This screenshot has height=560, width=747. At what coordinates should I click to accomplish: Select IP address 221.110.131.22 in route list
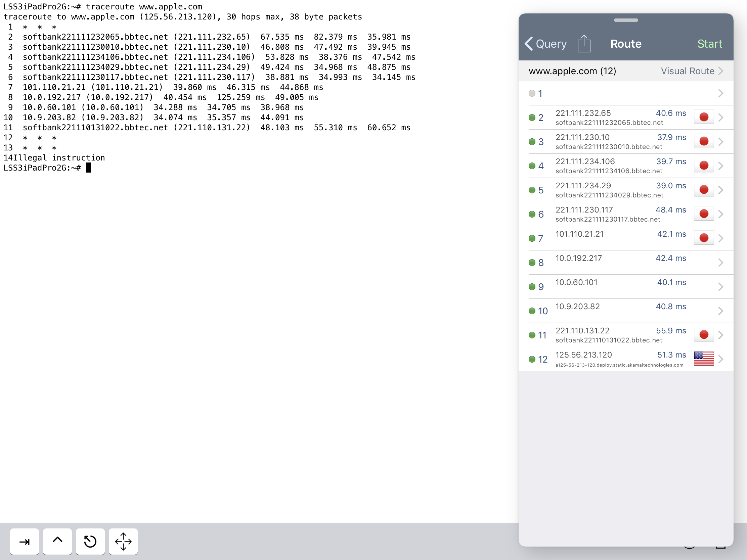click(x=582, y=330)
